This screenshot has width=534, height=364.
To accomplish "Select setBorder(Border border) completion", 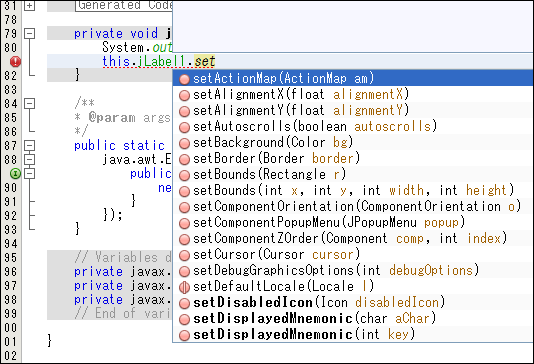I will click(x=353, y=158).
